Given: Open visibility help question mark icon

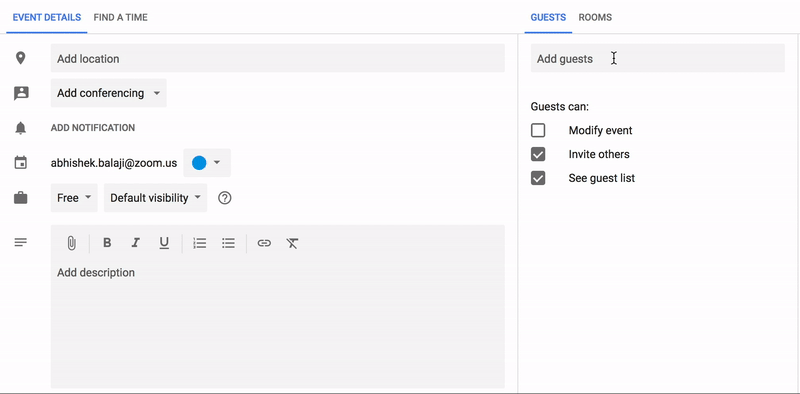Looking at the screenshot, I should point(224,198).
